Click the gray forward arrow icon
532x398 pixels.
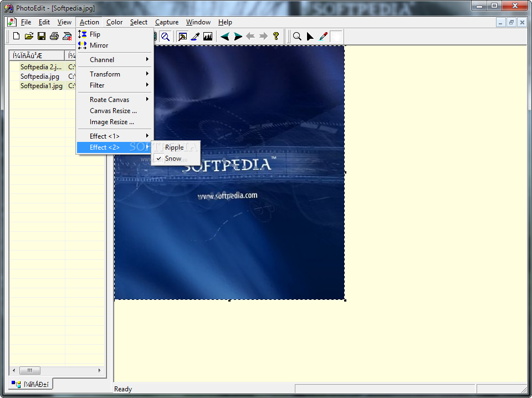(263, 36)
